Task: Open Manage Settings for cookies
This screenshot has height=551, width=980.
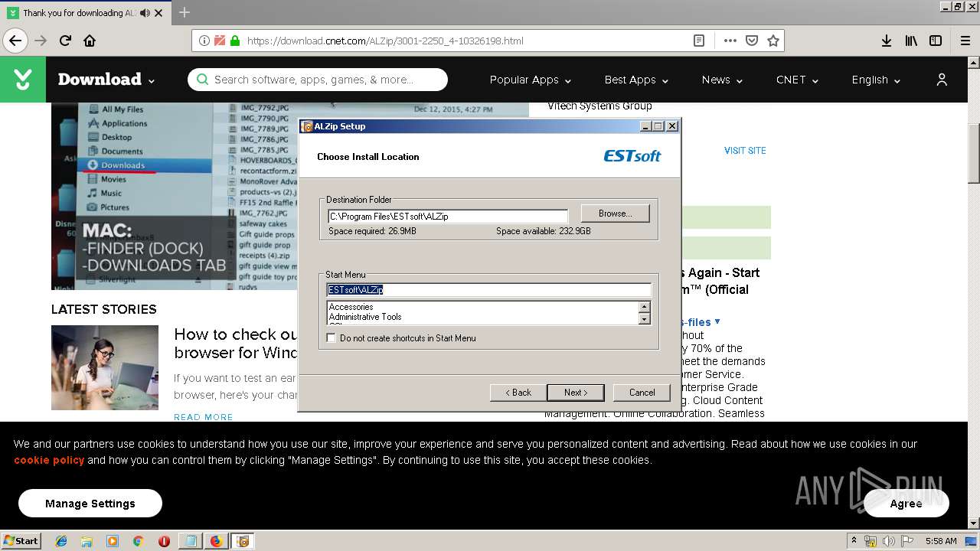Action: tap(90, 504)
